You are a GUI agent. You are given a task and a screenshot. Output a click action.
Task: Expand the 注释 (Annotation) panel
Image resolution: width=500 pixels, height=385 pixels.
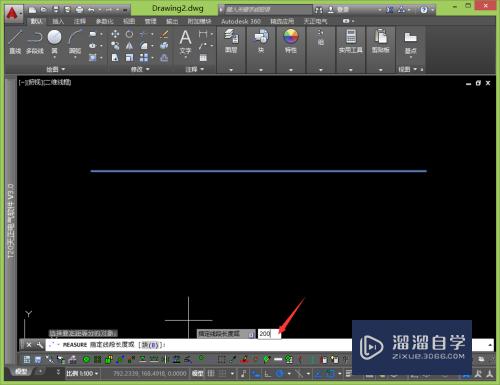click(x=195, y=69)
